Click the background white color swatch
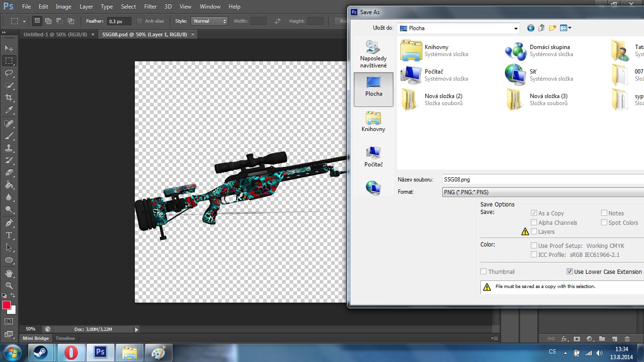 click(x=13, y=311)
